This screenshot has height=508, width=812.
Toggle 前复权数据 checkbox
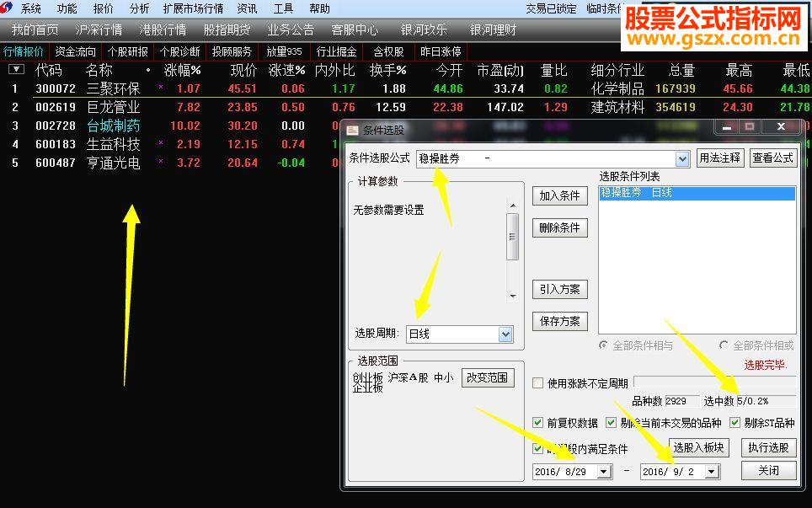pyautogui.click(x=537, y=423)
